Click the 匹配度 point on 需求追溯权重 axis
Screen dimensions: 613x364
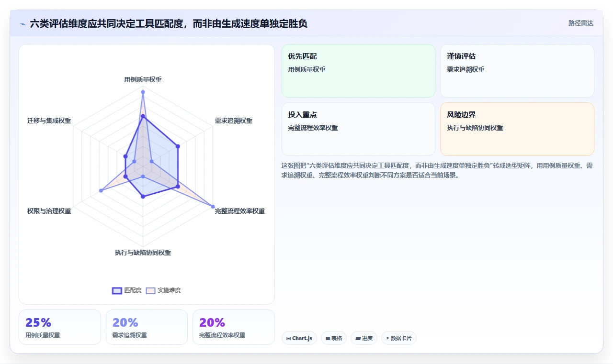tap(178, 146)
